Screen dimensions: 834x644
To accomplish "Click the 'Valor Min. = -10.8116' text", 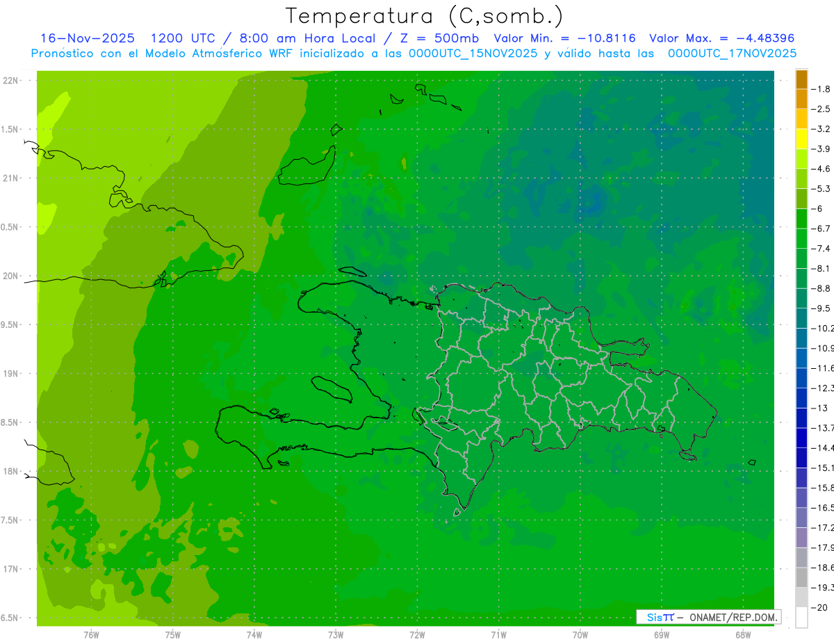I will tap(564, 38).
